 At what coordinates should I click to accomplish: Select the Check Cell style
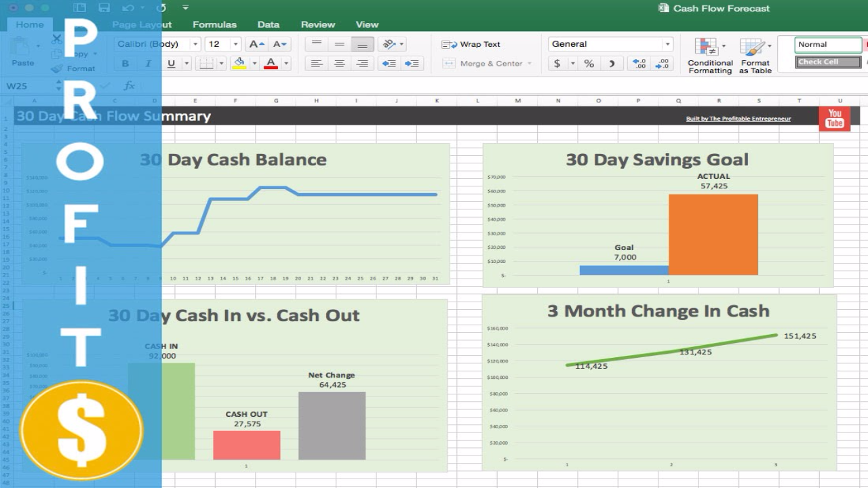click(x=828, y=62)
